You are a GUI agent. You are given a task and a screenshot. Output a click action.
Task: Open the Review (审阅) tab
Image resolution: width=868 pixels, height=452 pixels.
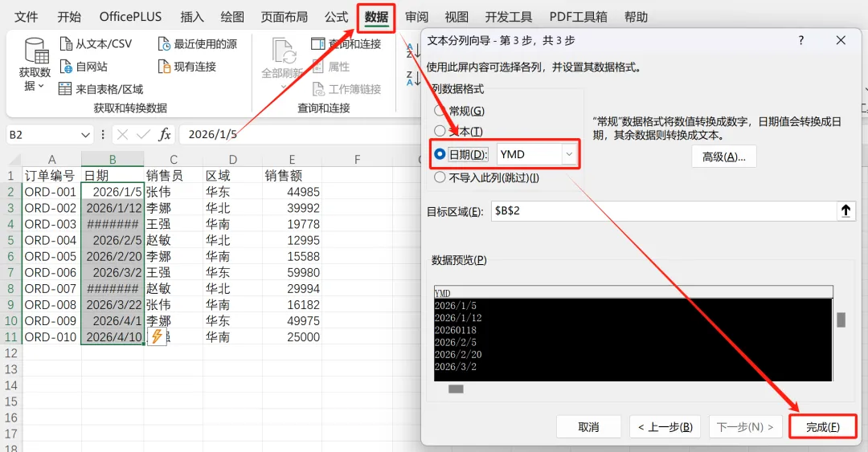(416, 17)
